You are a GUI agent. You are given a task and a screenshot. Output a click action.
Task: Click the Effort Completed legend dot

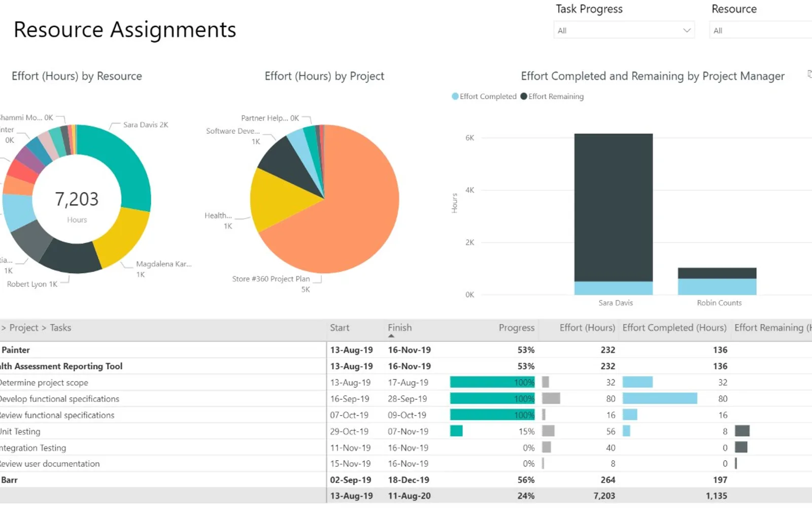(455, 97)
